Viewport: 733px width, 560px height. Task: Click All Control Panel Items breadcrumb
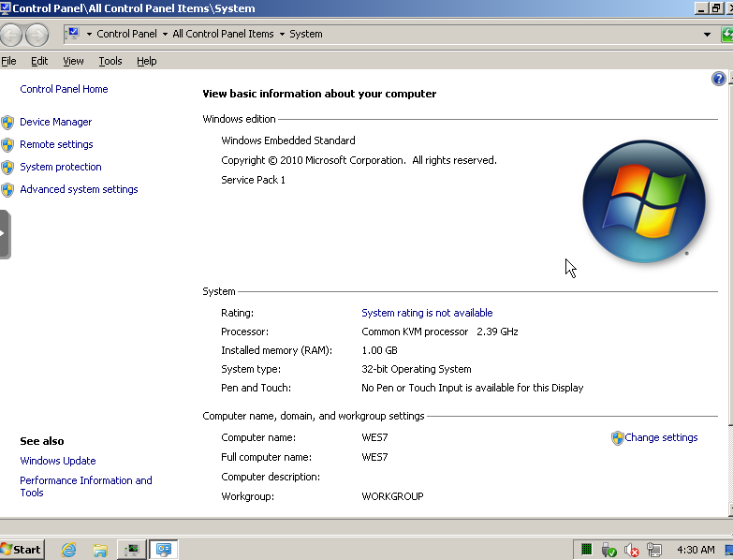[223, 34]
